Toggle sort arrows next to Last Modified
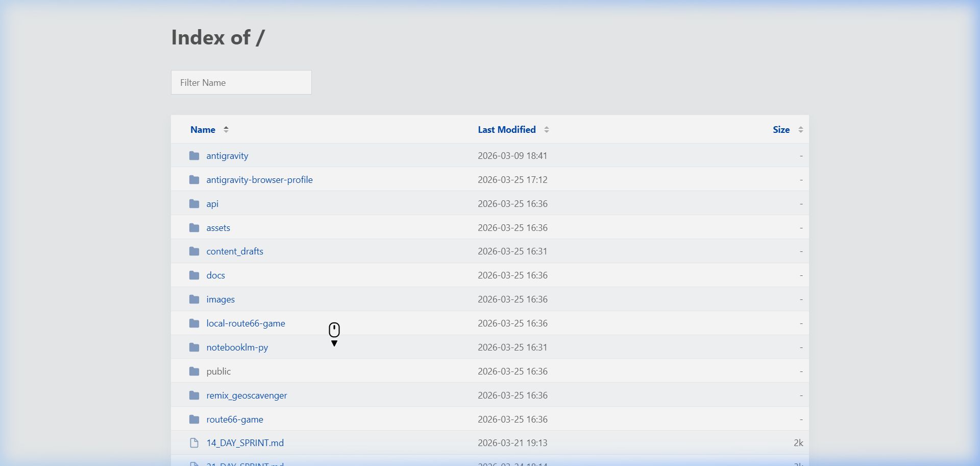Viewport: 980px width, 466px height. pyautogui.click(x=547, y=130)
